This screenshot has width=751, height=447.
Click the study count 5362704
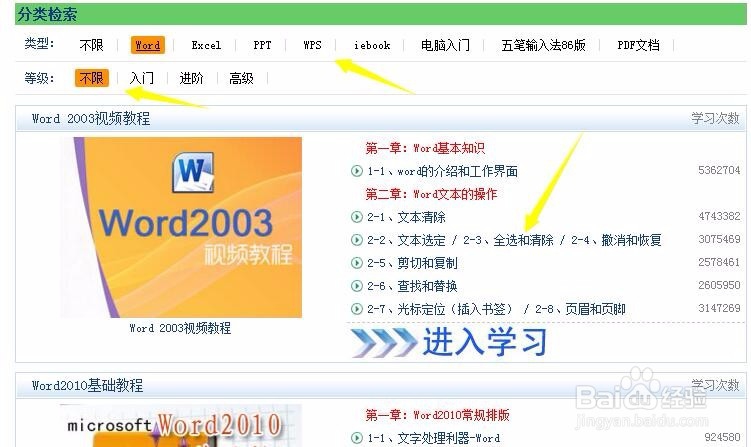point(719,170)
